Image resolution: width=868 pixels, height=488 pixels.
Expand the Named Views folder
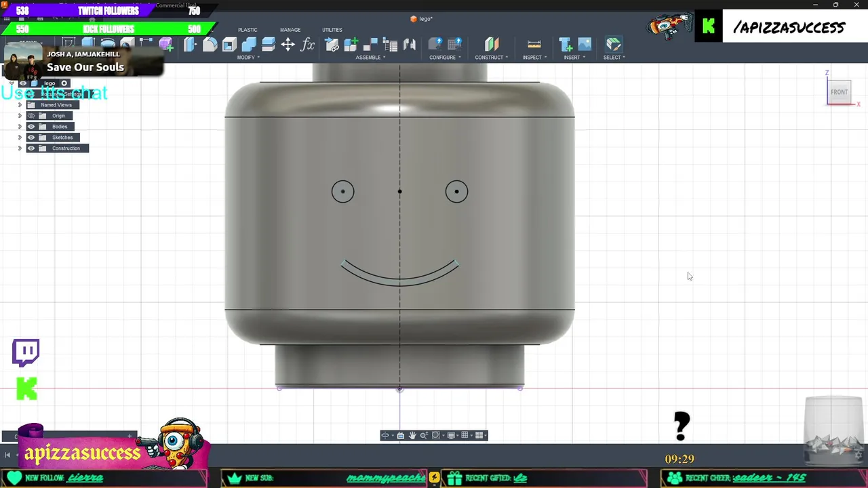point(20,105)
